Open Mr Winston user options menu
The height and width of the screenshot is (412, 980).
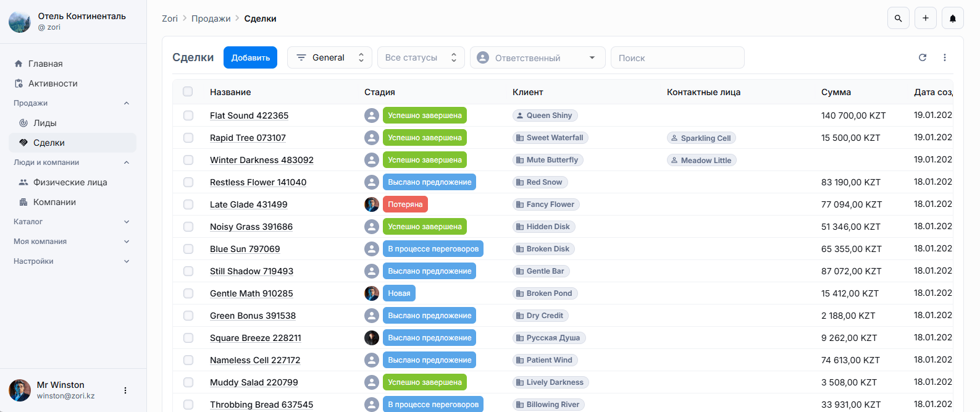click(x=125, y=390)
